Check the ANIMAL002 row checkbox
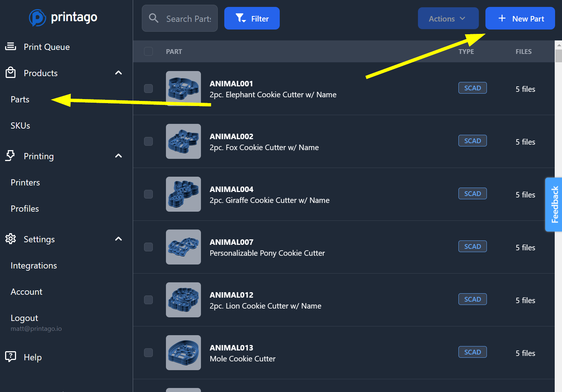The height and width of the screenshot is (392, 562). (x=148, y=141)
